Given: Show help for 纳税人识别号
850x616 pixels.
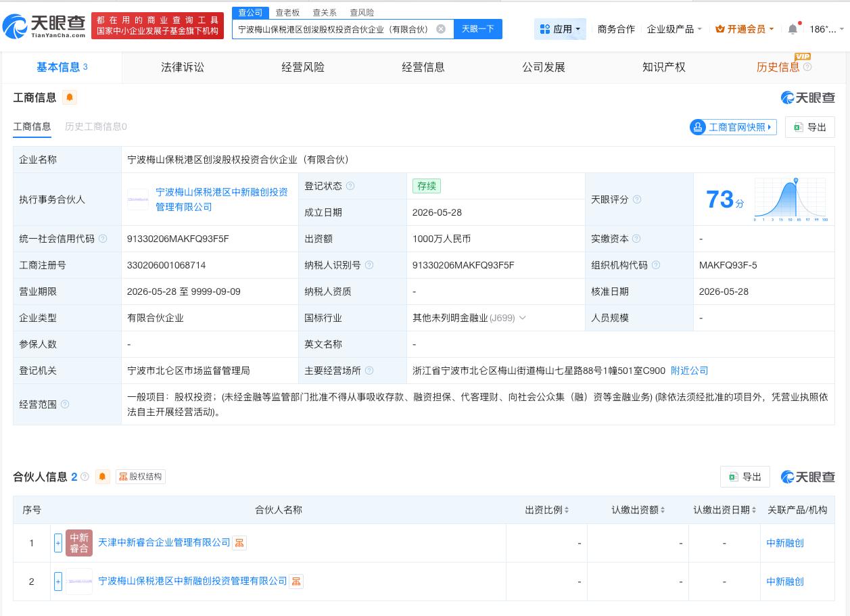Looking at the screenshot, I should point(369,265).
